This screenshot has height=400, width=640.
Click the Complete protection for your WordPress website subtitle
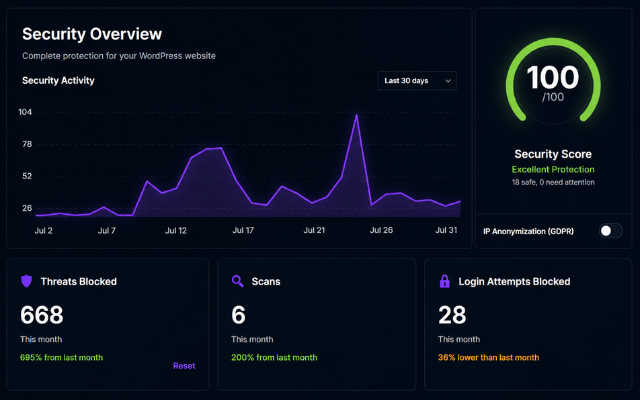point(119,56)
